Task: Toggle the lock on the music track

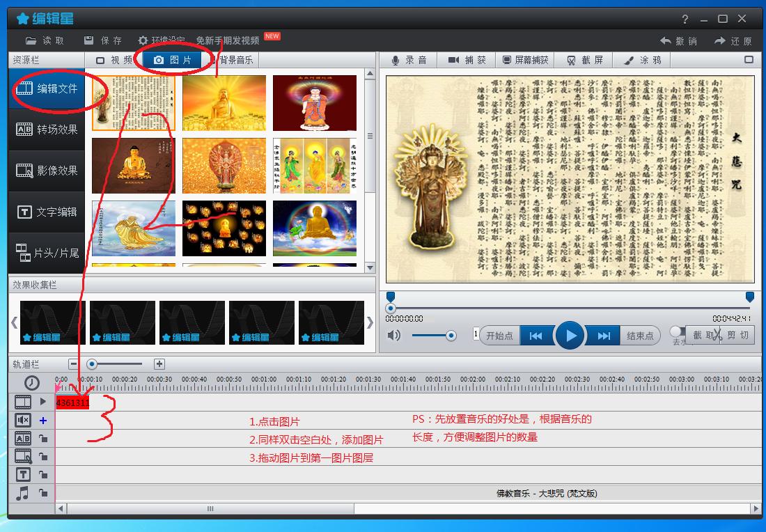Action: coord(43,493)
